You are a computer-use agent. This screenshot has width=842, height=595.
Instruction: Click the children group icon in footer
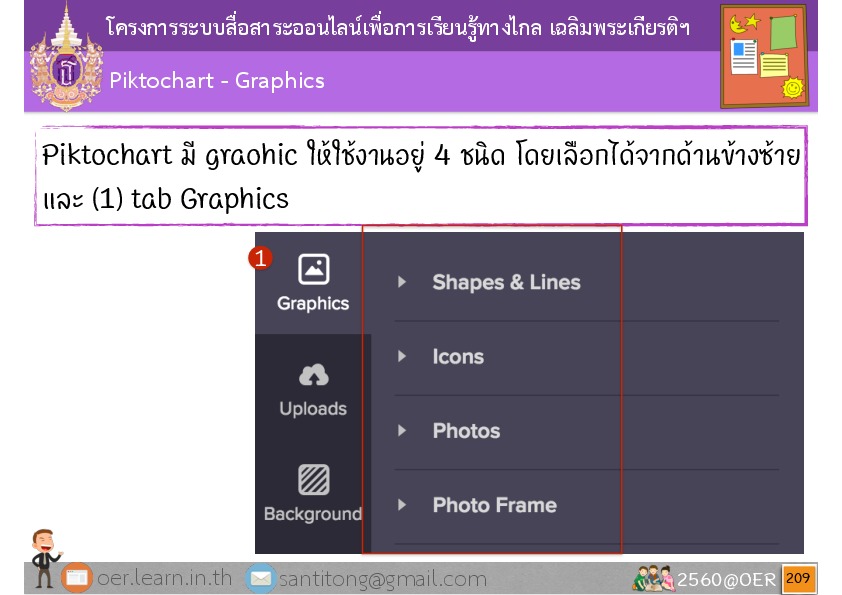click(x=654, y=578)
